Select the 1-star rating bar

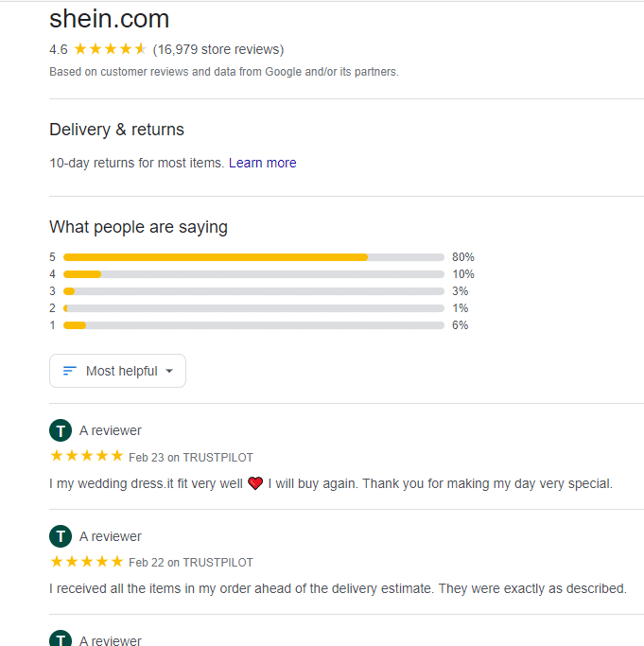point(253,325)
